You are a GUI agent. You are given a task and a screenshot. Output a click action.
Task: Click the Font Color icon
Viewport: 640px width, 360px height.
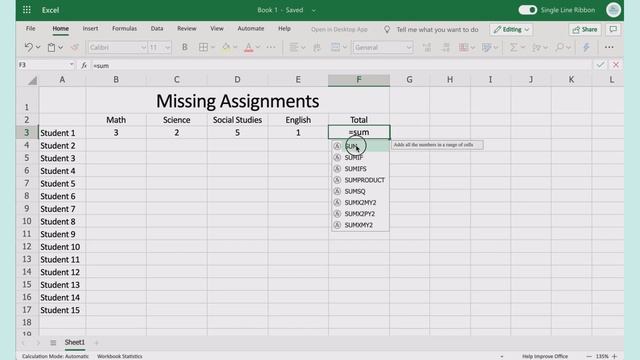(x=248, y=47)
